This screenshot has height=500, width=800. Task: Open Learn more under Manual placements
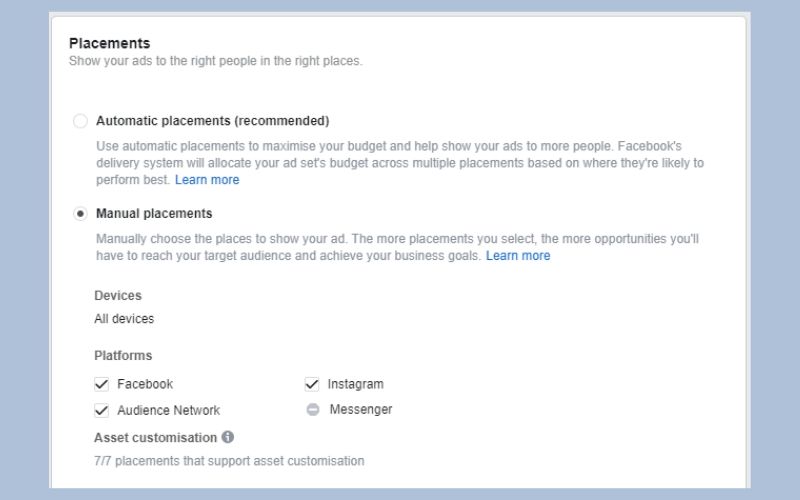pyautogui.click(x=518, y=256)
